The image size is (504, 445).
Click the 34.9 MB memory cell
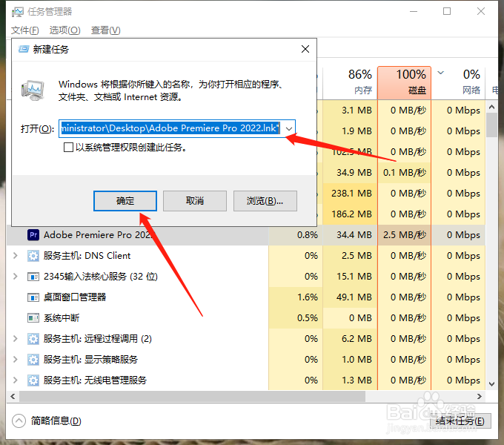350,173
